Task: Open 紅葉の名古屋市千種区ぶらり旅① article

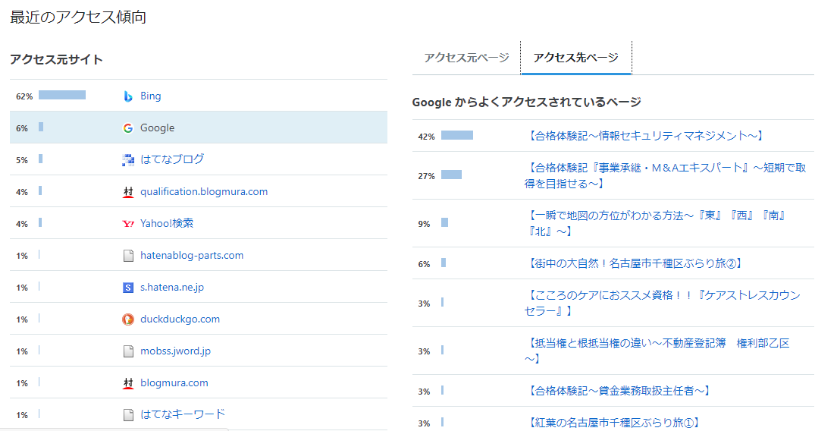Action: pyautogui.click(x=612, y=423)
